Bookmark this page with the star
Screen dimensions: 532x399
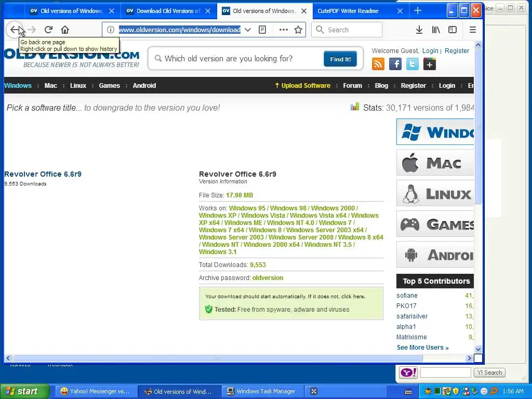[x=298, y=30]
